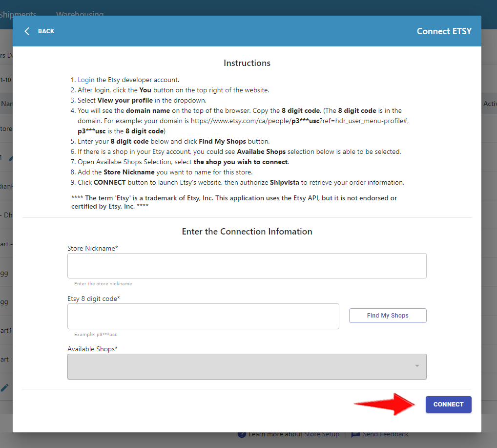Screen dimensions: 497x448
Task: Click the Available Shops* label
Action: 92,349
